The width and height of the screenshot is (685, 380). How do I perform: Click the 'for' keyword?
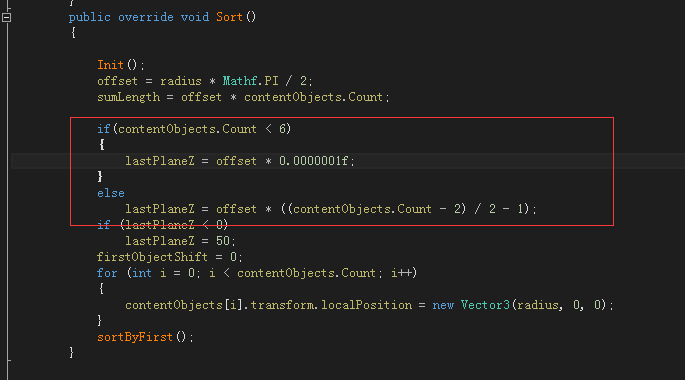(x=107, y=273)
